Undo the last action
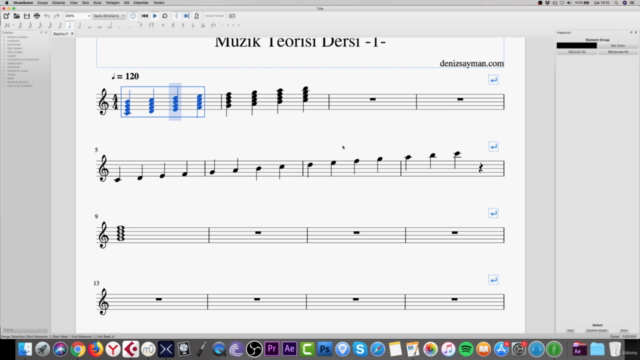 47,16
